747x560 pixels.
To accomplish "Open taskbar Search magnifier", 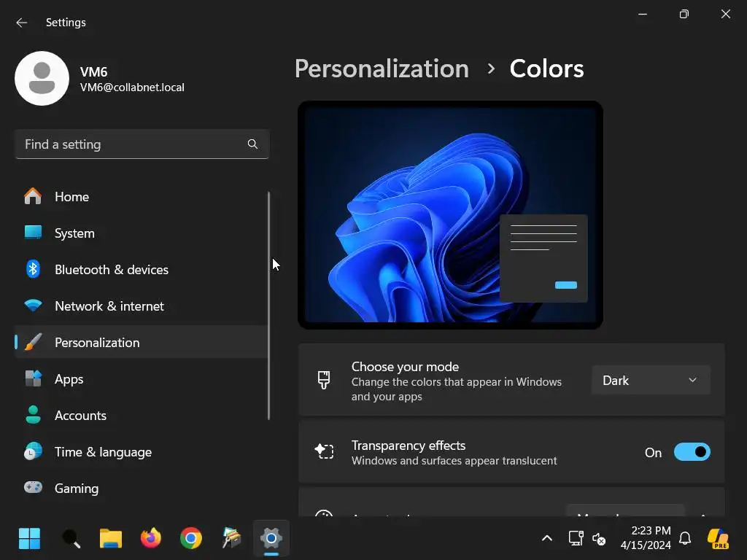I will [x=71, y=539].
